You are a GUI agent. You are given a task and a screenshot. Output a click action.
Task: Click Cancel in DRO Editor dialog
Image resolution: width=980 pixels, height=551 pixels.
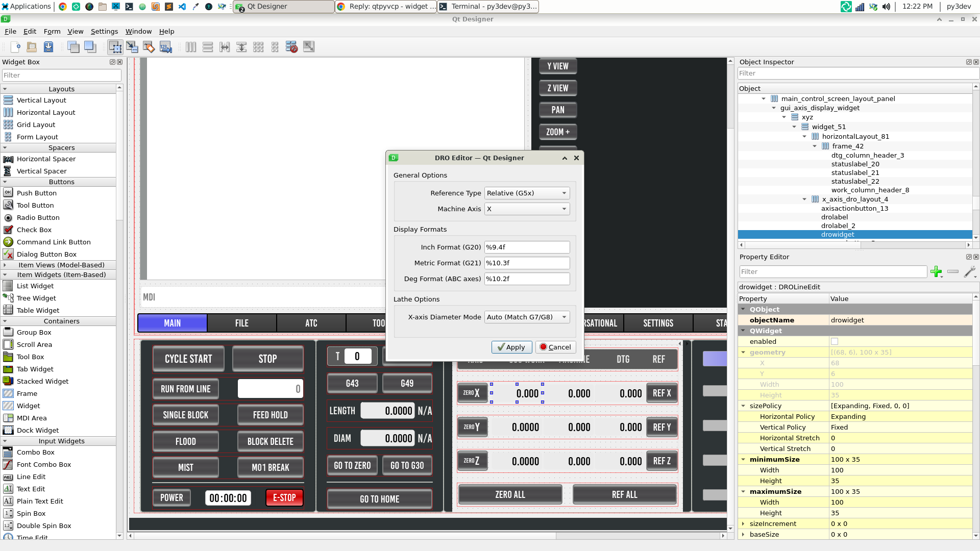tap(556, 347)
